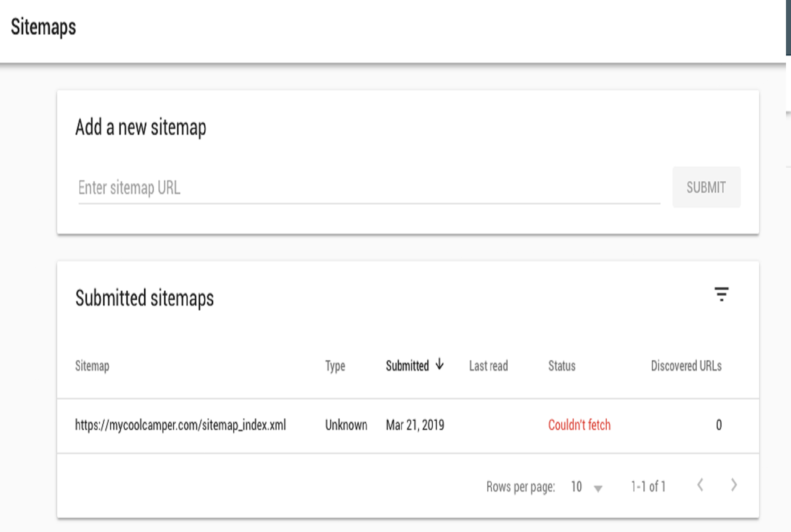Click the Type column header
This screenshot has height=532, width=791.
point(335,366)
